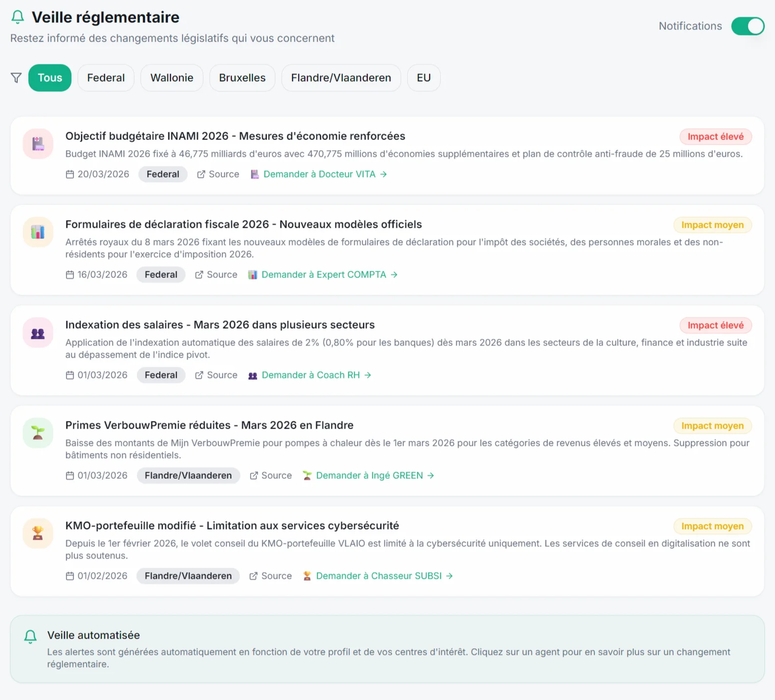Click calendar icon next to 20/03/2026

pos(70,174)
